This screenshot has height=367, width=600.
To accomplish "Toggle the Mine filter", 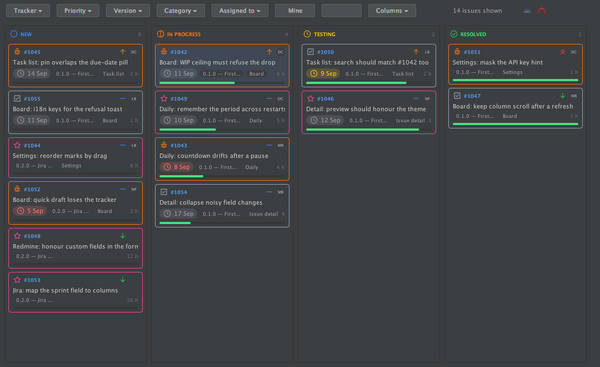I will point(295,11).
